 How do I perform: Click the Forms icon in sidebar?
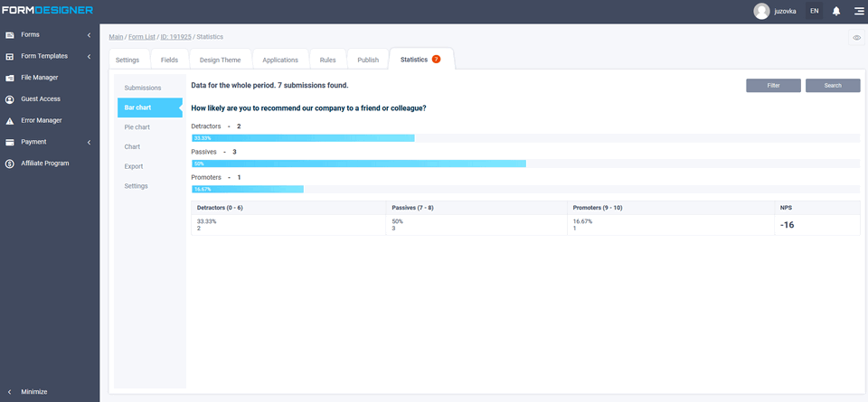(x=10, y=35)
